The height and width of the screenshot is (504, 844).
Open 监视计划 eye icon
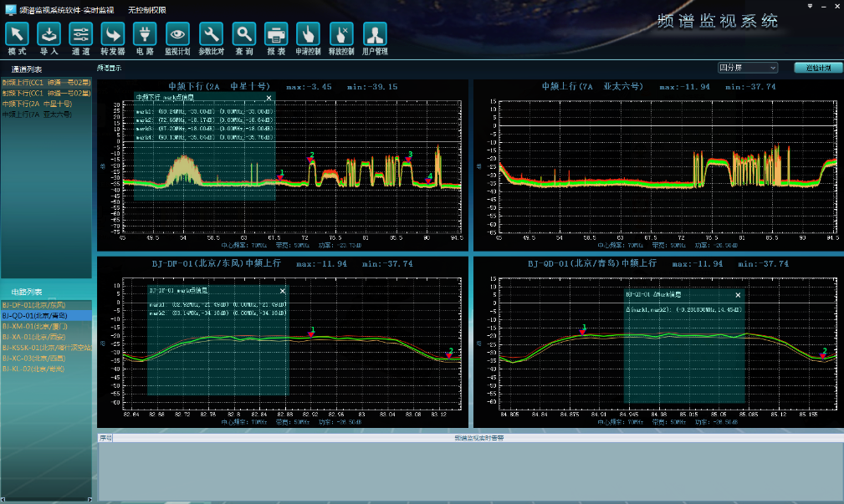176,34
